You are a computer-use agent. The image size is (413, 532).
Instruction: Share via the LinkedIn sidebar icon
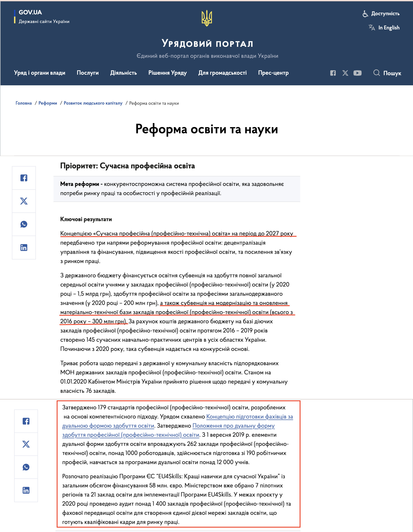[24, 248]
